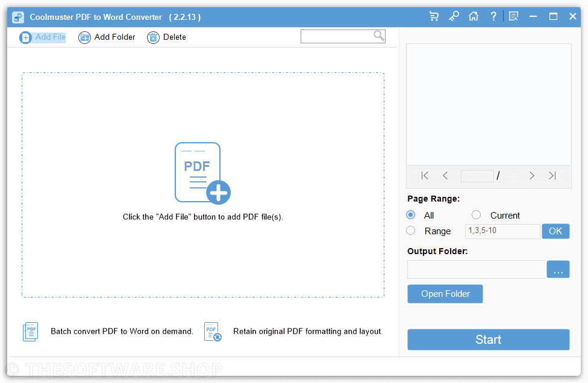Click the Add File toolbar button
The height and width of the screenshot is (383, 588).
(x=43, y=37)
